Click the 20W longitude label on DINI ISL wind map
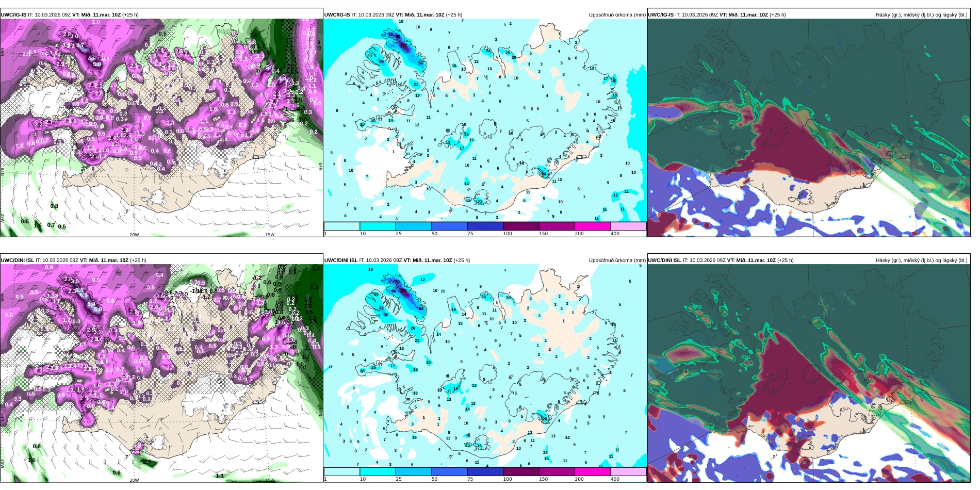This screenshot has width=980, height=490. [134, 480]
